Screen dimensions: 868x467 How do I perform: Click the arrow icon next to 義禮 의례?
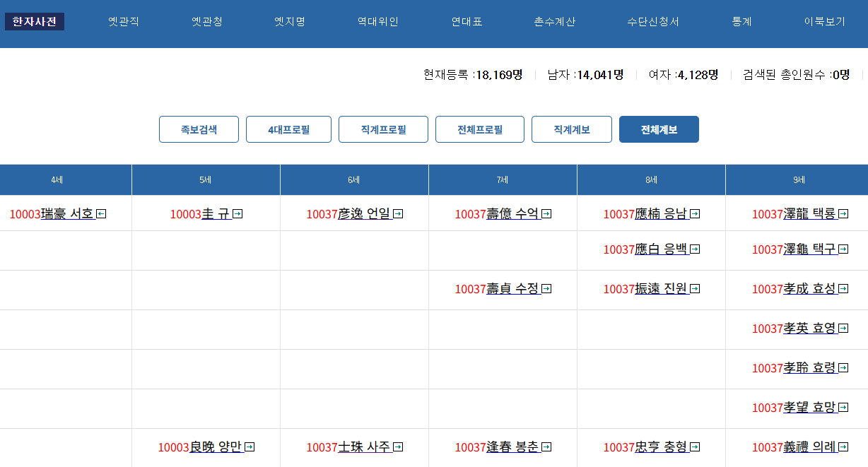(843, 447)
